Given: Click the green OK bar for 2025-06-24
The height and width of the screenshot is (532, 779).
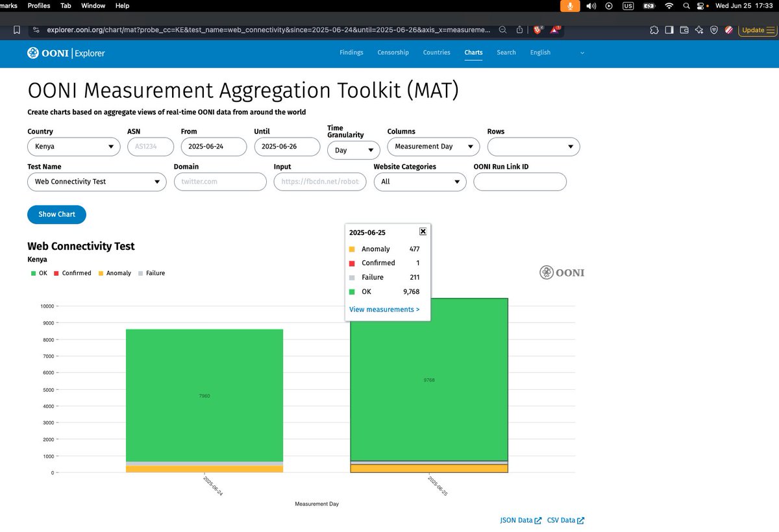Looking at the screenshot, I should (204, 395).
